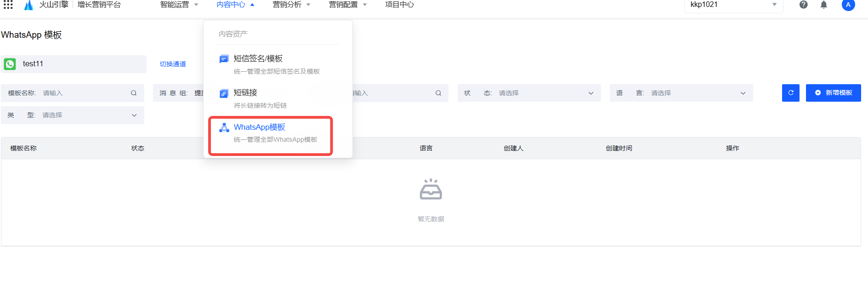Click the 切换通道 link
The image size is (868, 294).
tap(173, 64)
